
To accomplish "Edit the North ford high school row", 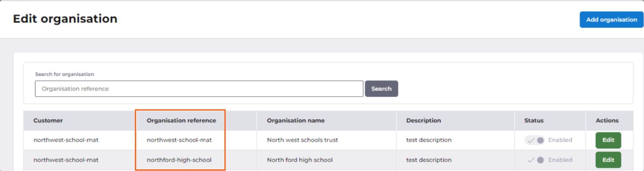I will click(608, 160).
